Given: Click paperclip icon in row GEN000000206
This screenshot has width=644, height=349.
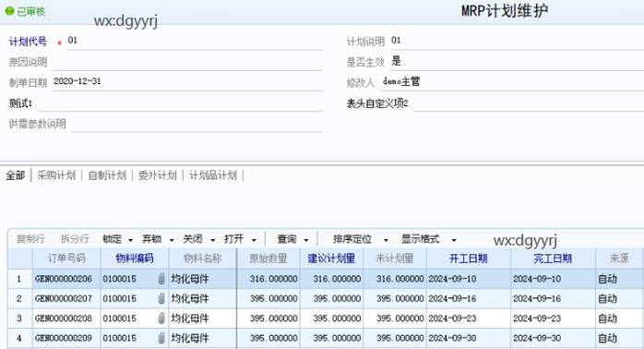Looking at the screenshot, I should coord(161,279).
